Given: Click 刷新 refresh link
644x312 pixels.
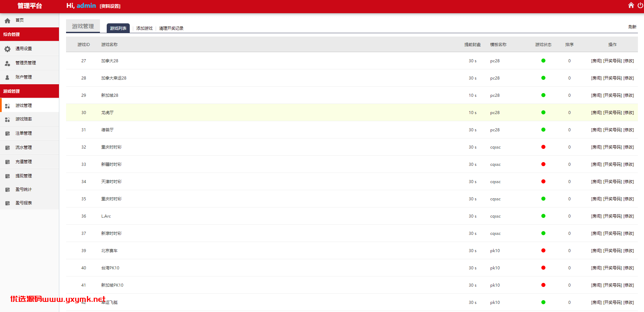Looking at the screenshot, I should (632, 27).
